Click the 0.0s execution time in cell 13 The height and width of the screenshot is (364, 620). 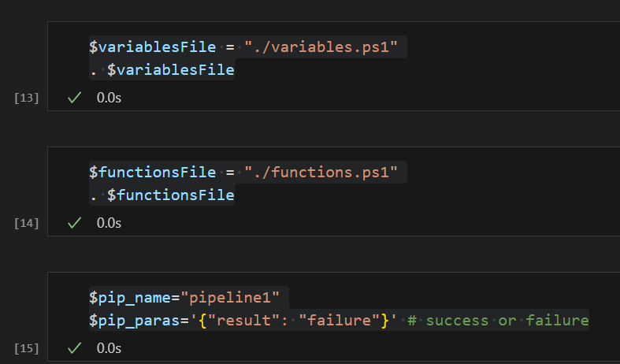[x=109, y=98]
